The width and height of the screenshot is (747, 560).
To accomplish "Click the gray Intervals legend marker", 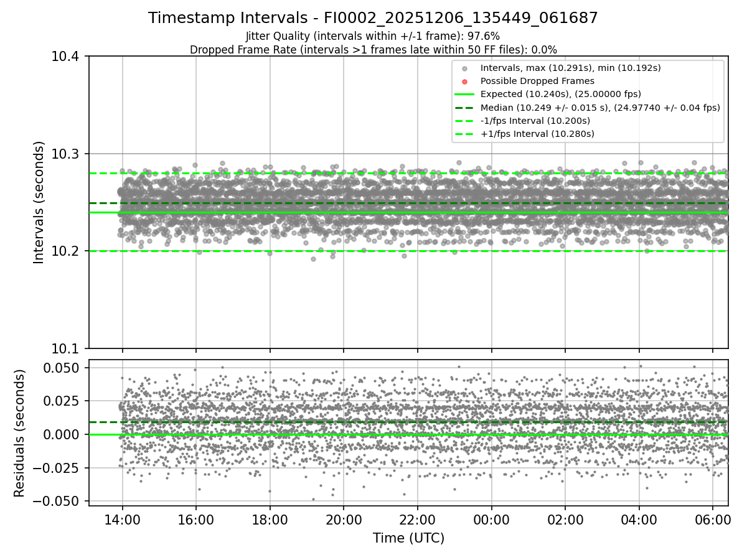I will (464, 68).
